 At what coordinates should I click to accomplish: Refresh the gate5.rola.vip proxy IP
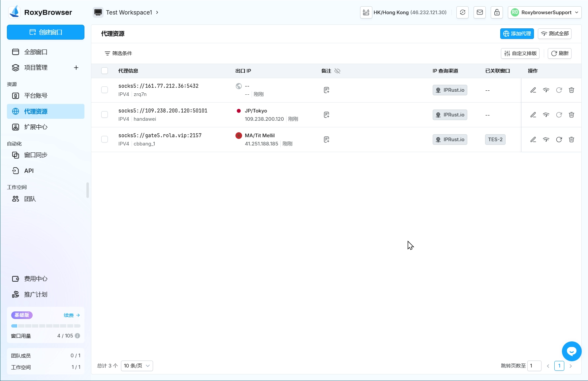coord(559,140)
